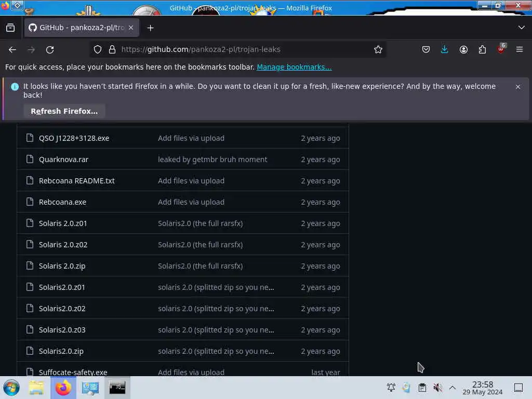Click the file icon beside Solaris2.0.z03
532x399 pixels.
coord(30,329)
